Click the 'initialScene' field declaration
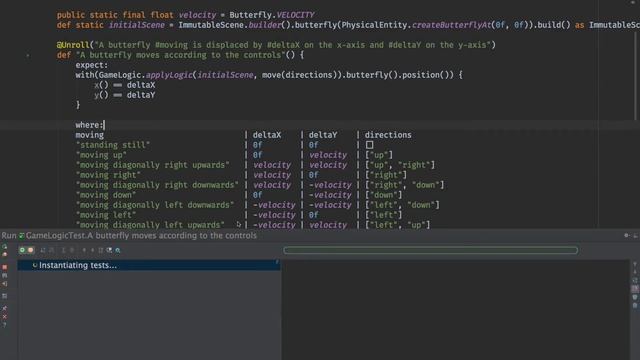This screenshot has width=640, height=360. 136,25
